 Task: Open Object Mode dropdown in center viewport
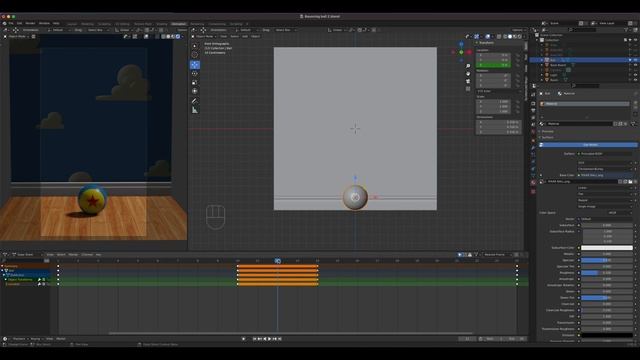pos(204,36)
